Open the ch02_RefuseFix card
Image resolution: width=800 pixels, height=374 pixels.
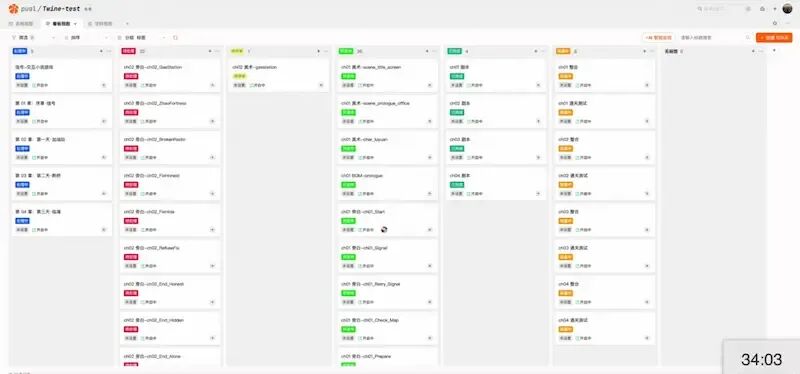[x=170, y=256]
